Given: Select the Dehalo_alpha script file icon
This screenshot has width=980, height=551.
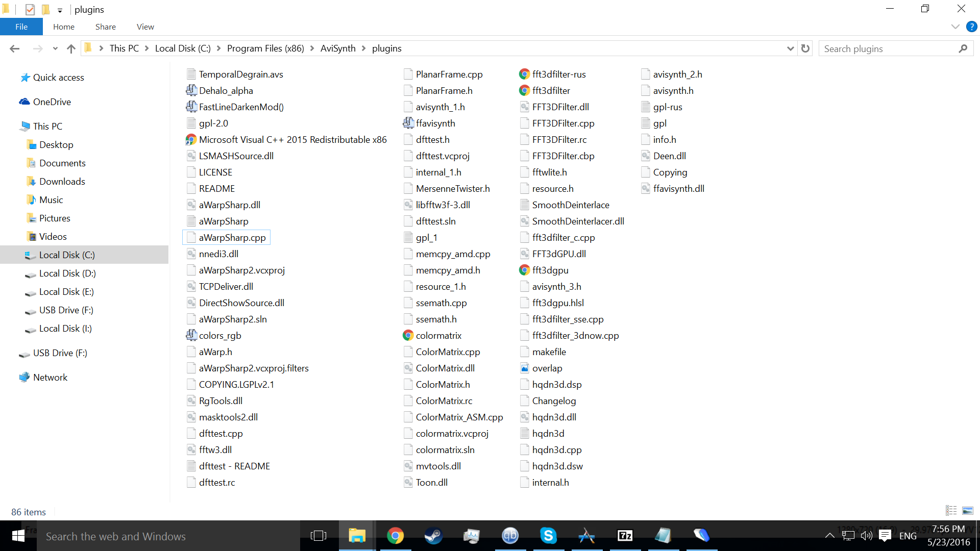Looking at the screenshot, I should 191,90.
